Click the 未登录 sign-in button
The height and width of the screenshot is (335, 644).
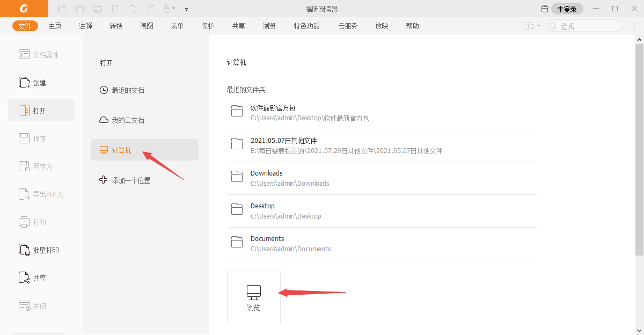click(x=566, y=9)
